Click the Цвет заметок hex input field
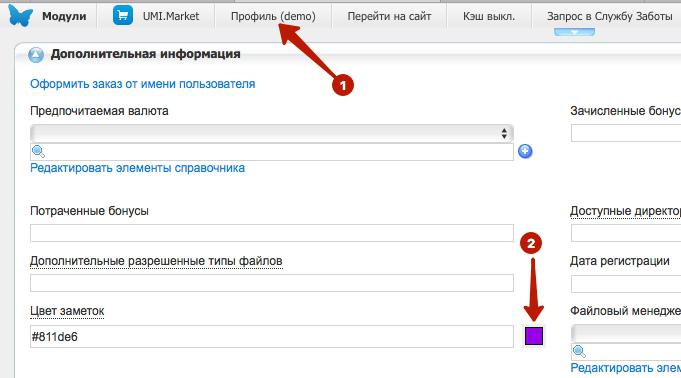This screenshot has width=681, height=378. tap(272, 336)
